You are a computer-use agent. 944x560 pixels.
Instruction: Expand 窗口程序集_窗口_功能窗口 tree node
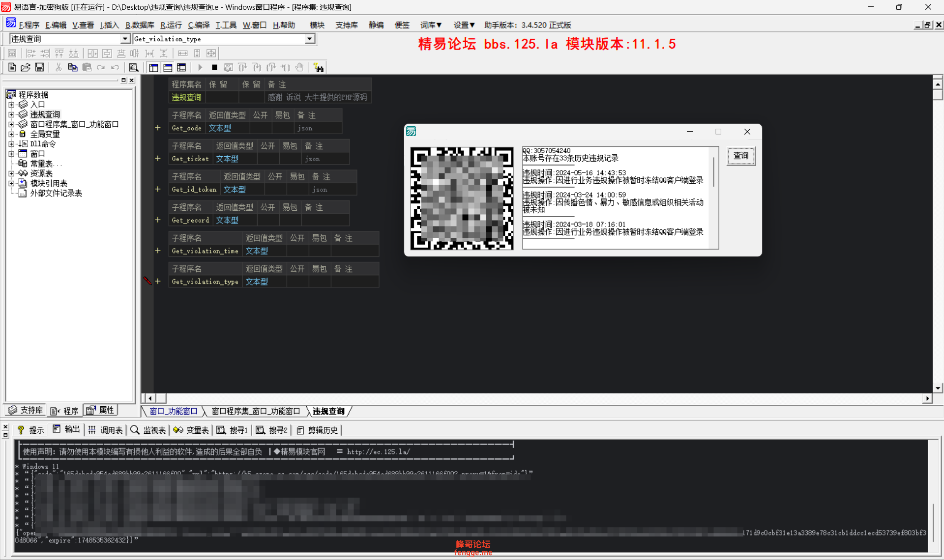[x=11, y=124]
